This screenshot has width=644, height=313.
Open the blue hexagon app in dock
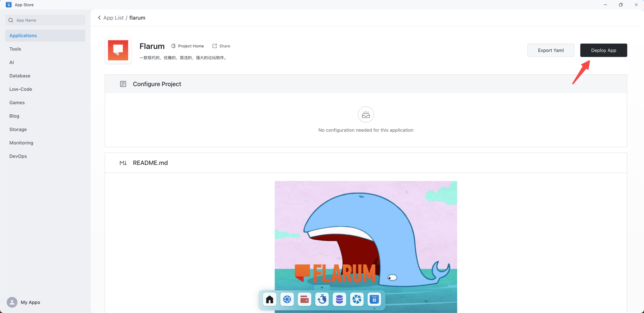[x=287, y=299]
